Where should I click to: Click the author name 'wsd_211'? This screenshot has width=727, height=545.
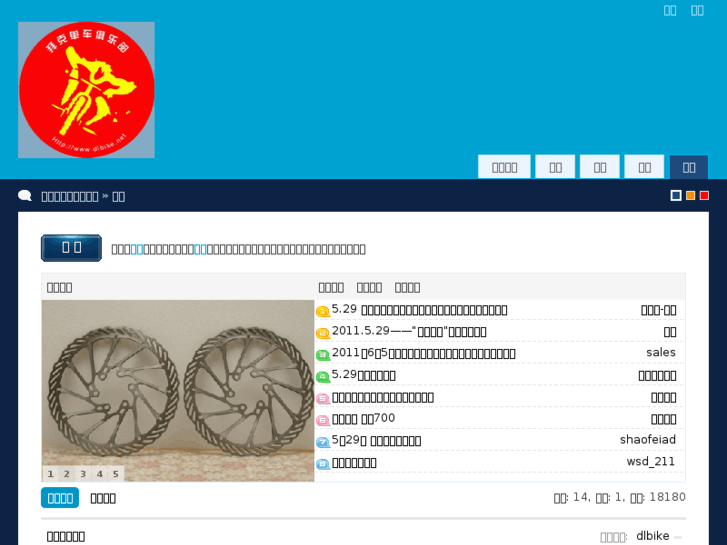pyautogui.click(x=650, y=462)
